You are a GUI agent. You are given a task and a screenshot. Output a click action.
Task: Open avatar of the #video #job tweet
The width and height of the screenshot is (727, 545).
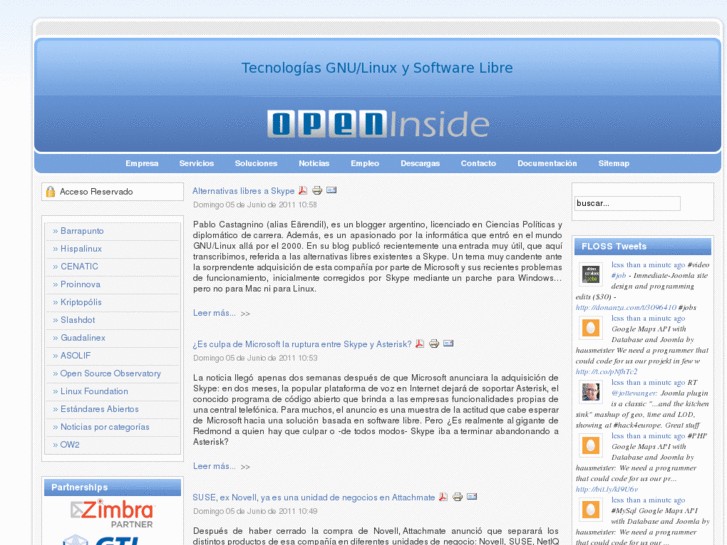[591, 275]
